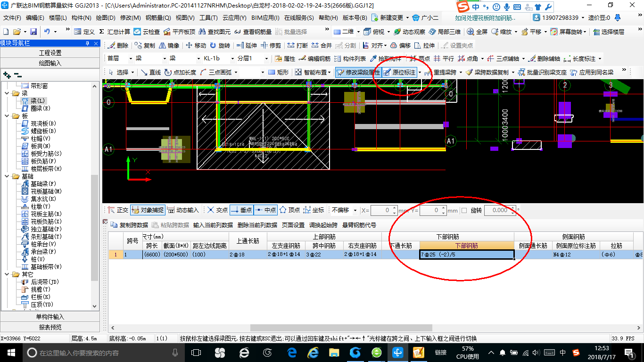Click 删除当前列数据 button
Screen dimensions: 644x362
click(x=257, y=225)
